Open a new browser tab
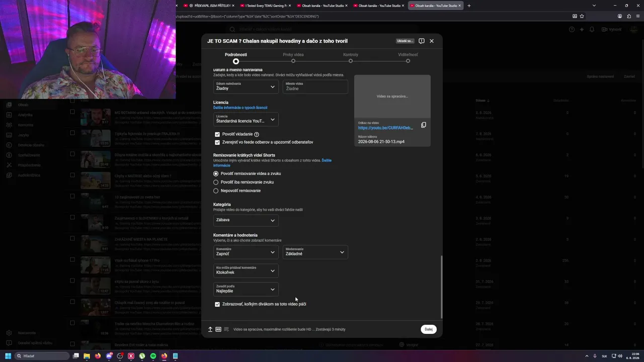Screen dimensions: 644x362 (x=469, y=6)
